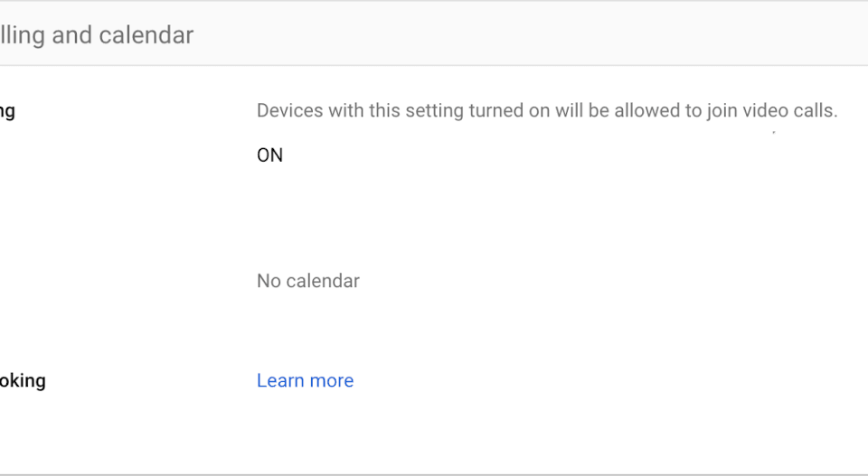The image size is (868, 476).
Task: Click the word 'join' in the description
Action: tap(719, 111)
